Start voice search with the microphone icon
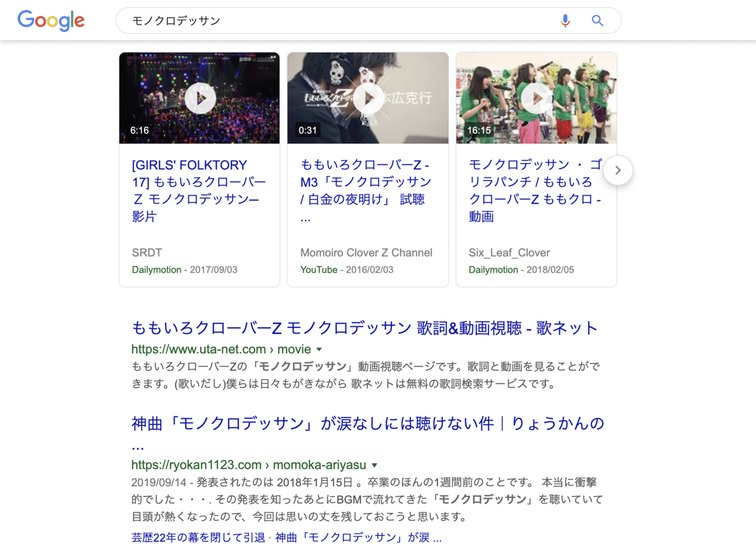 tap(565, 21)
